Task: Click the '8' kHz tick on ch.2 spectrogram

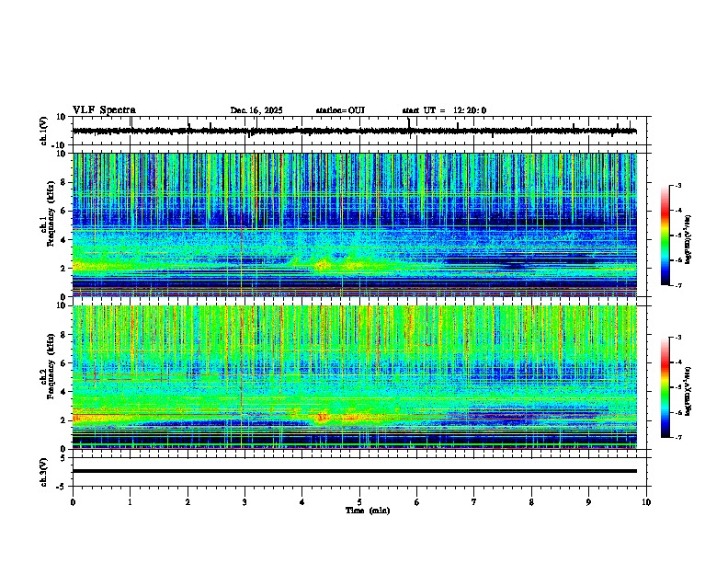Action: [x=63, y=335]
